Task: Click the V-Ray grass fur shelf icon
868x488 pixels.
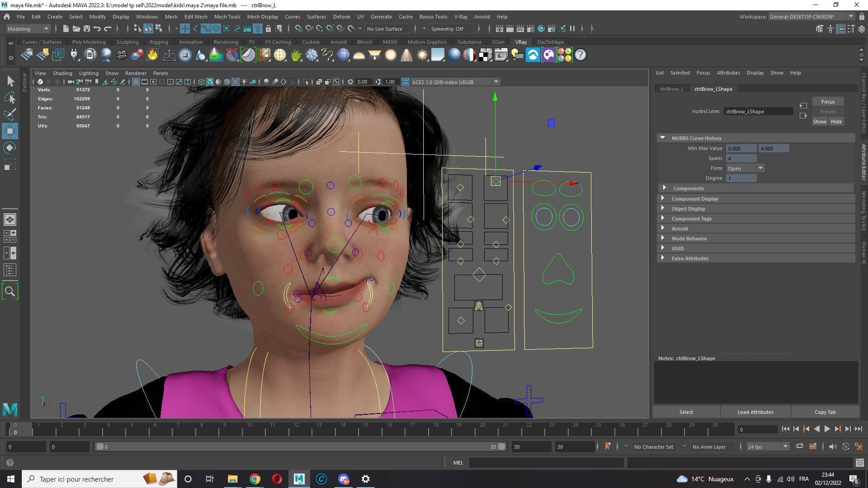Action: [x=296, y=55]
